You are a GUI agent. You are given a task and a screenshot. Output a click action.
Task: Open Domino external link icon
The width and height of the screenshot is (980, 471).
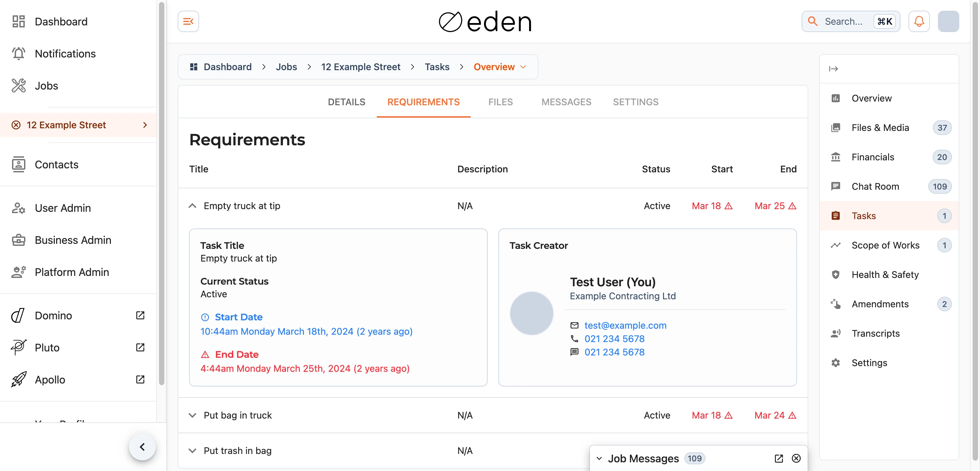click(140, 315)
